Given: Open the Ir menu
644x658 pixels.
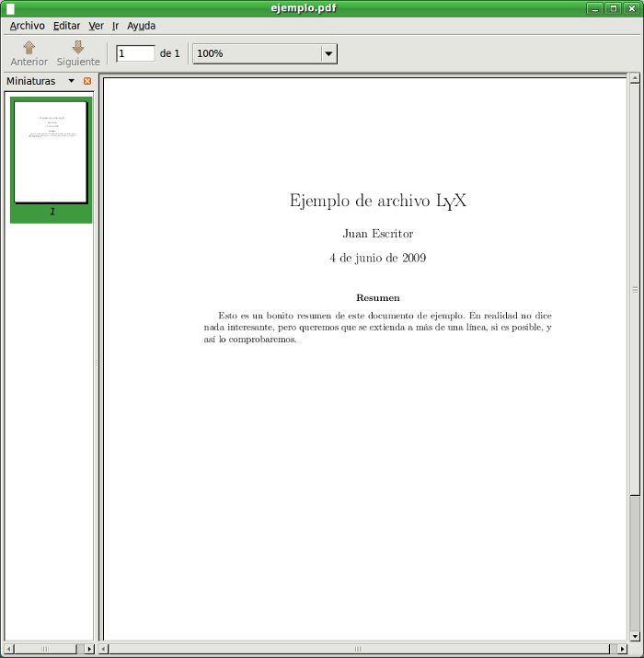Looking at the screenshot, I should click(x=115, y=26).
